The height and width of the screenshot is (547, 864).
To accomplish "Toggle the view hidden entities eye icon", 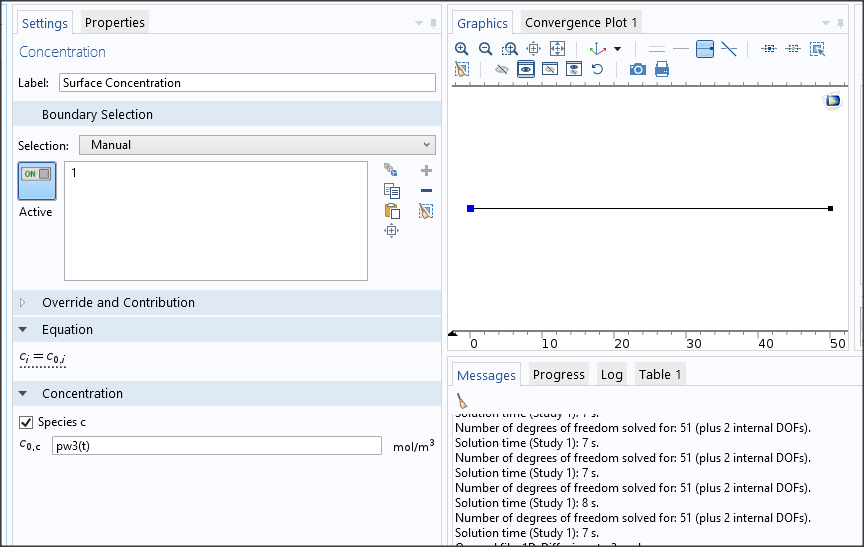I will tap(525, 70).
